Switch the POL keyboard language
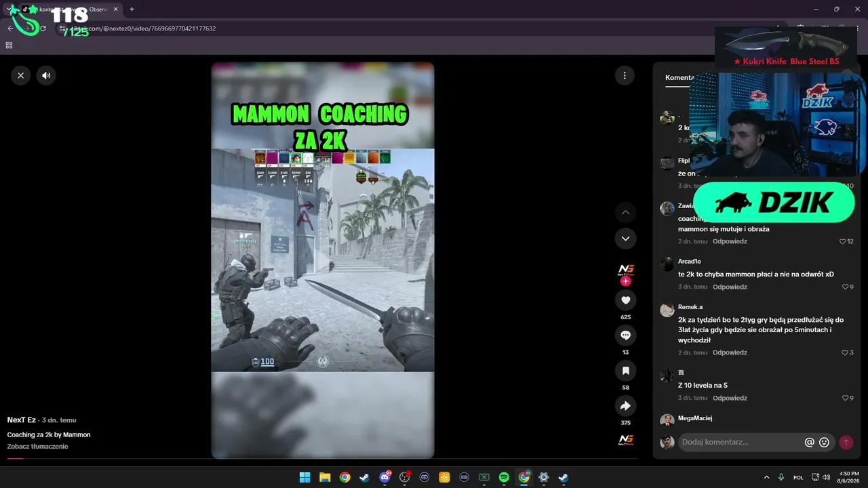 tap(798, 477)
